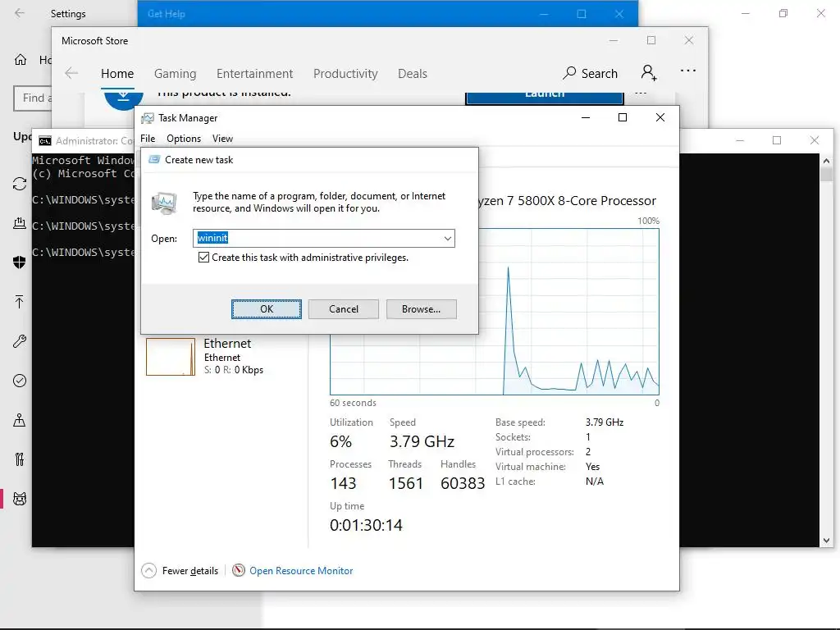Open Microsoft Store account sign-in icon
Viewport: 840px width, 630px height.
pyautogui.click(x=649, y=72)
